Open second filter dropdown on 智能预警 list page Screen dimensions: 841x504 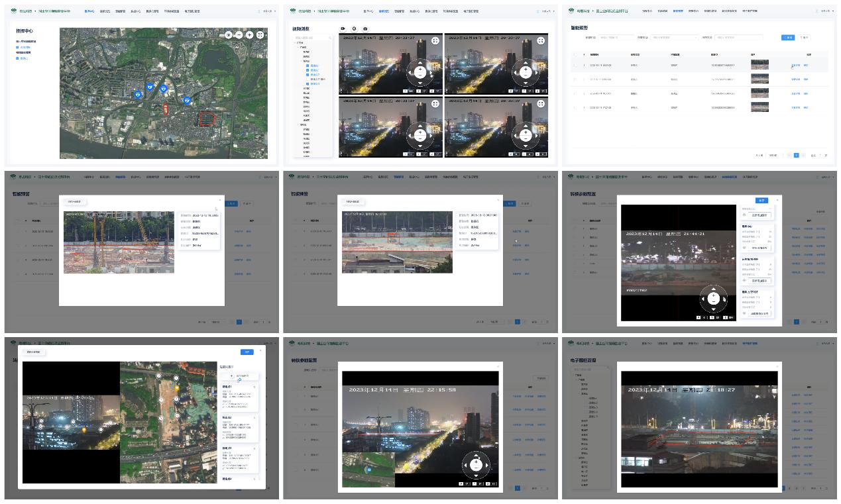[674, 38]
